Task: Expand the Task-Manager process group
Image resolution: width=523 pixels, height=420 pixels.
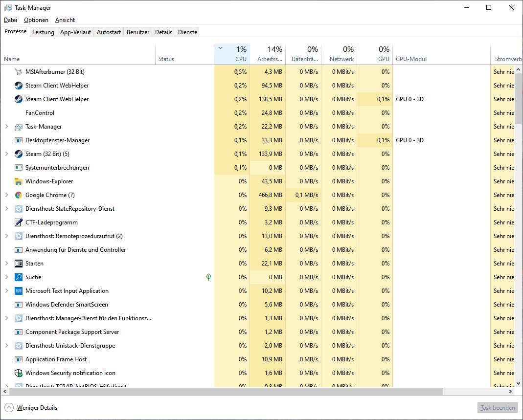Action: pos(6,127)
